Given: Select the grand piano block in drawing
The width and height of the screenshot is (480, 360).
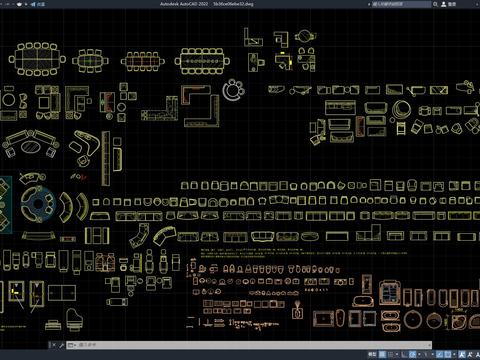Looking at the screenshot, I should [x=74, y=319].
